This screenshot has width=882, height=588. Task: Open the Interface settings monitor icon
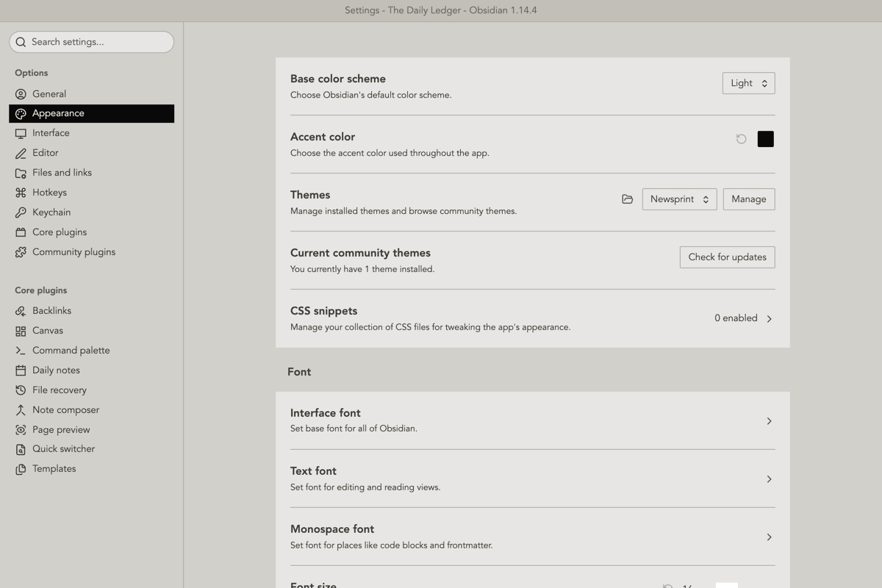point(21,134)
